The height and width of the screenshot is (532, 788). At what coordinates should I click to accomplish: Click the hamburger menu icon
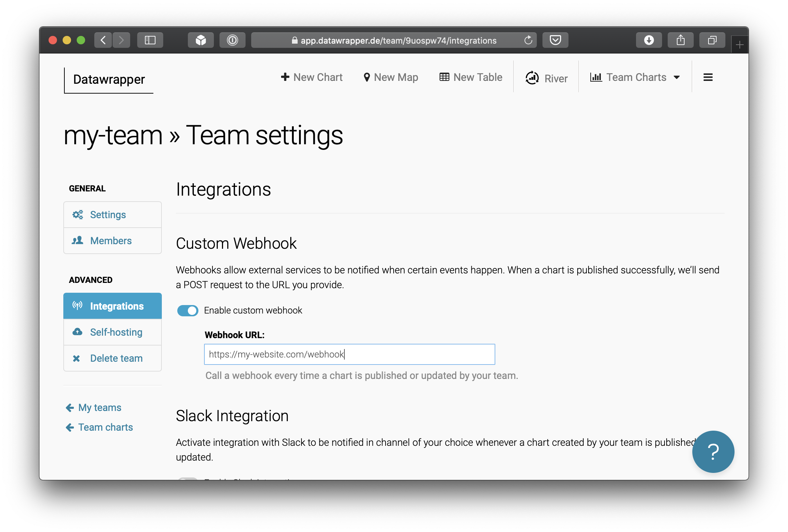pyautogui.click(x=708, y=77)
